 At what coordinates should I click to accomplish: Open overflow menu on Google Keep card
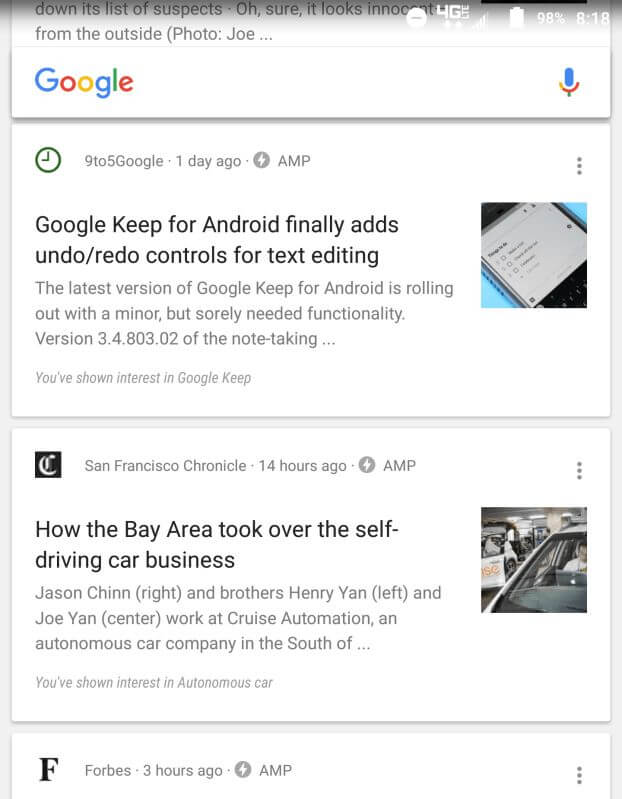click(579, 165)
